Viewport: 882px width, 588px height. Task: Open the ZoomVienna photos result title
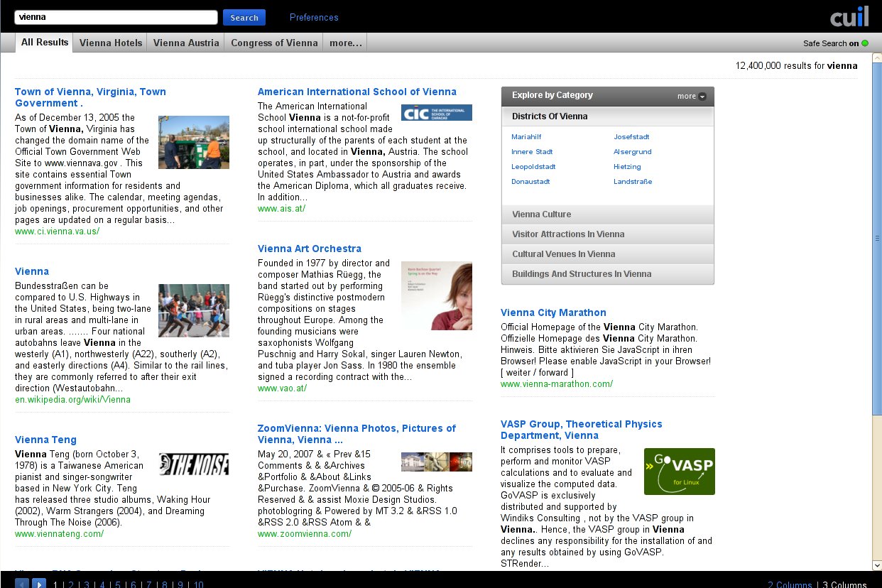pyautogui.click(x=356, y=434)
